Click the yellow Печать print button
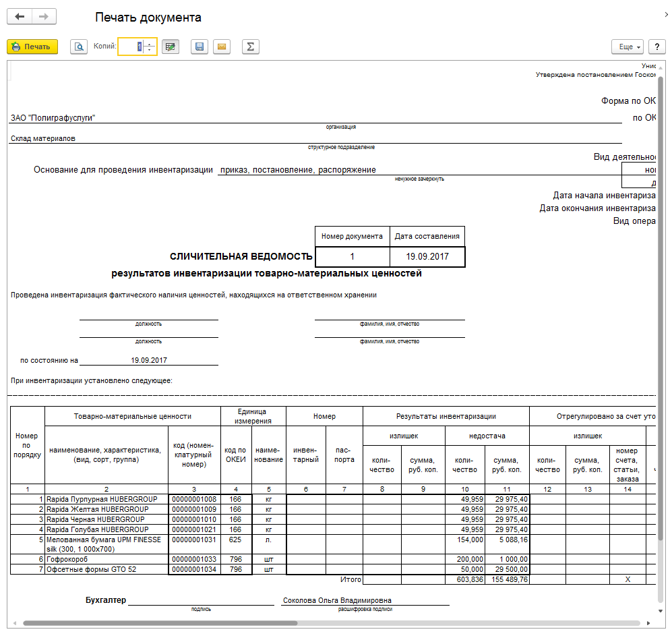672x640 pixels. point(32,47)
